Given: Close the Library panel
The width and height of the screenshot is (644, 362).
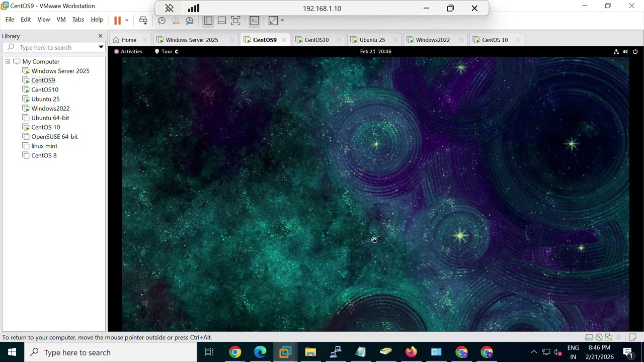Looking at the screenshot, I should 100,36.
